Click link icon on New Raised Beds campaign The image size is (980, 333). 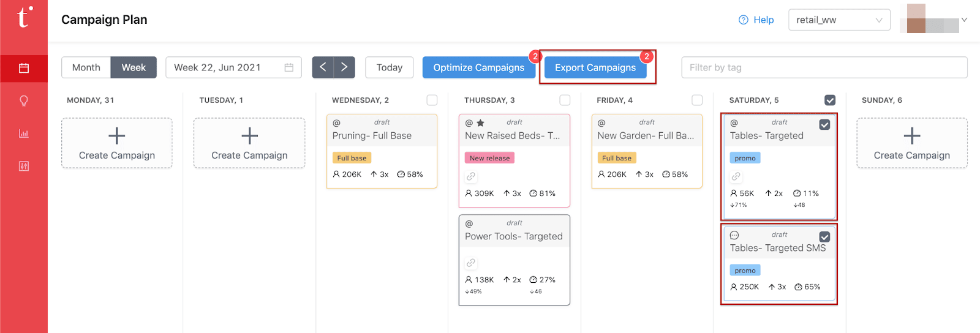471,176
